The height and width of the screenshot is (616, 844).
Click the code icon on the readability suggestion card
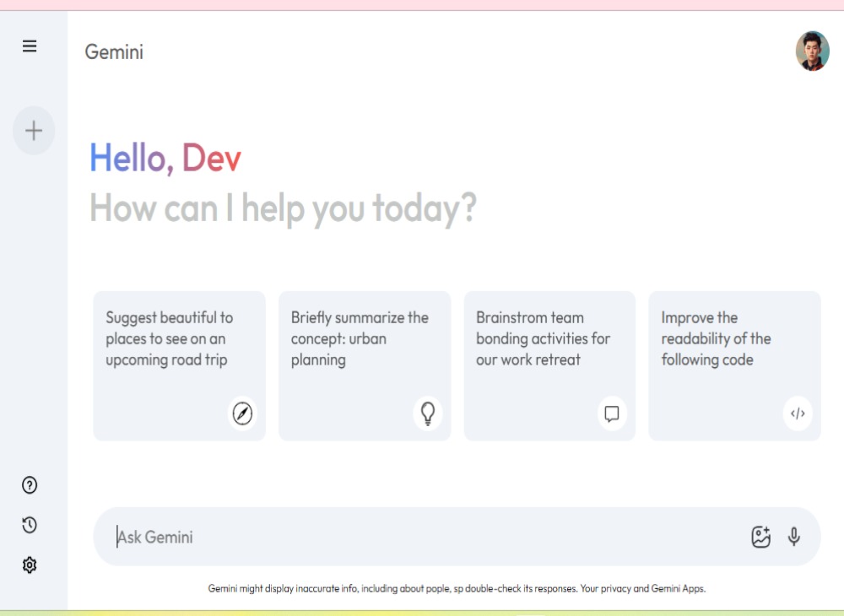point(798,414)
